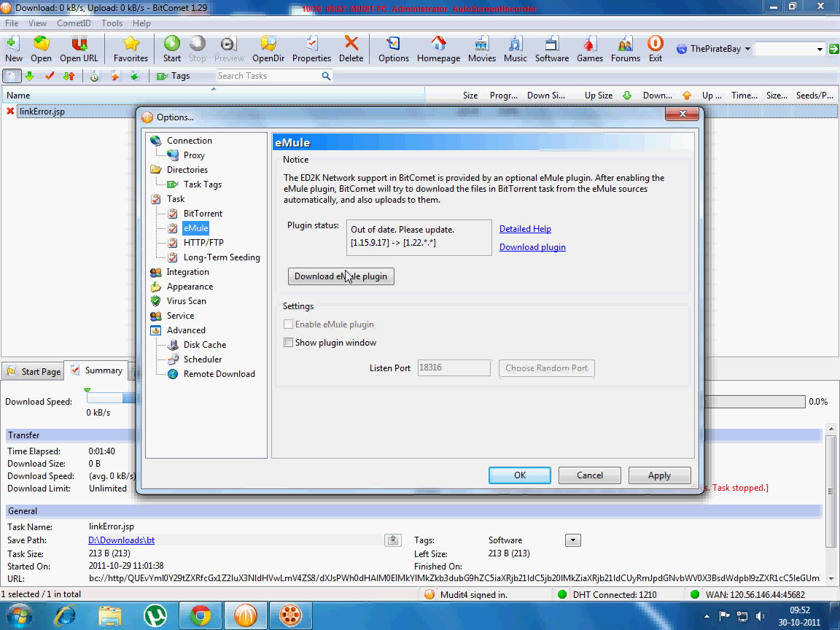
Task: Open the Tags Software dropdown arrow
Action: pos(572,540)
